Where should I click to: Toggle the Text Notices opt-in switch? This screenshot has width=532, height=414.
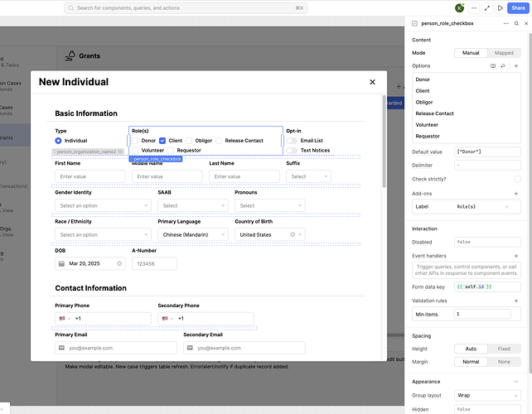(x=292, y=150)
